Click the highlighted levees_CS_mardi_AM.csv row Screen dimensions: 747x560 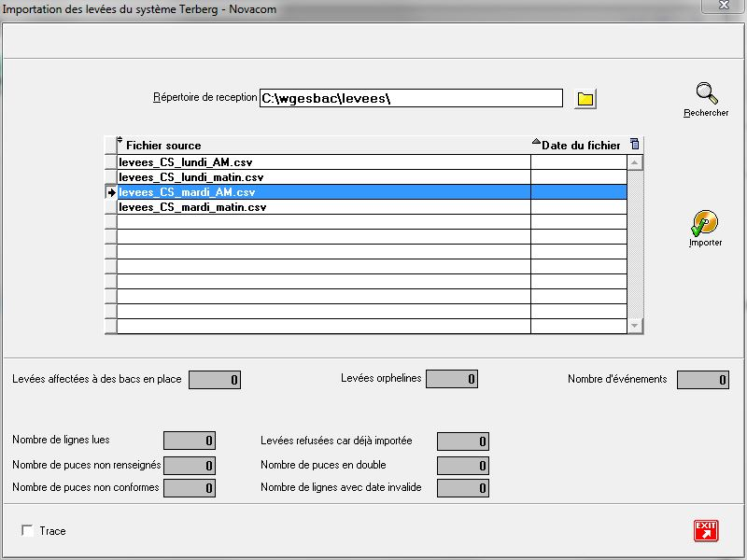point(188,192)
